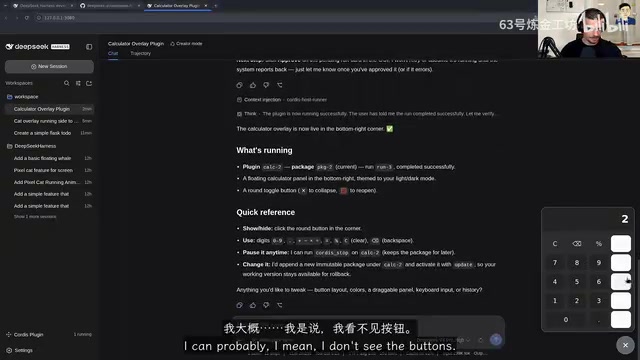
Task: Close the calculator with the round X button
Action: [x=625, y=345]
